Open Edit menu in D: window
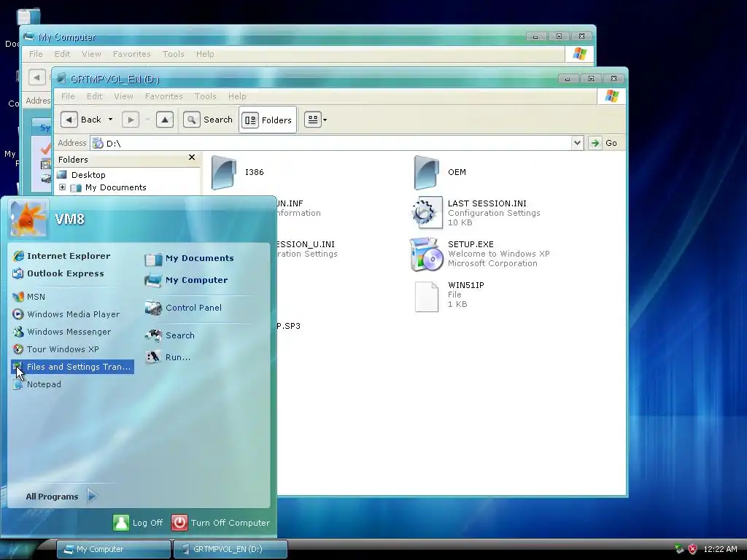Screen dimensions: 747x560 [94, 96]
